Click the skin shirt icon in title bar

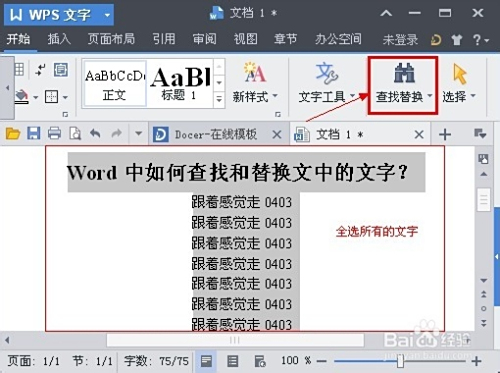[x=457, y=40]
